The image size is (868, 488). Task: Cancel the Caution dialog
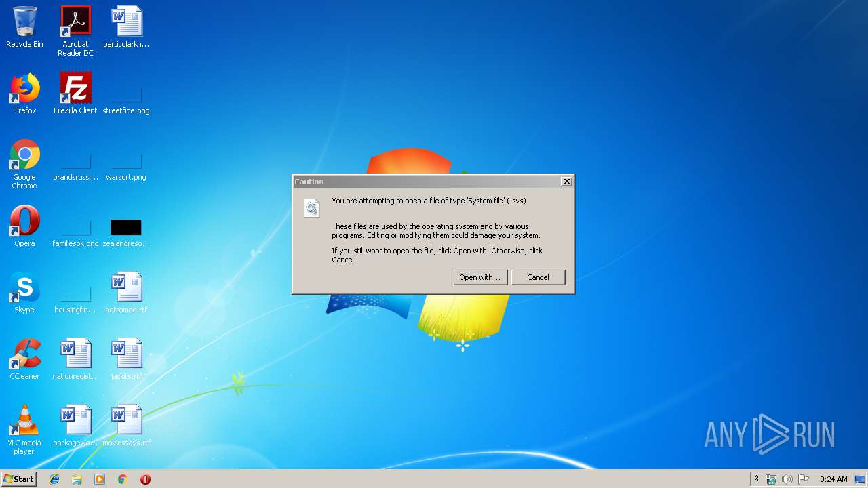(x=538, y=277)
